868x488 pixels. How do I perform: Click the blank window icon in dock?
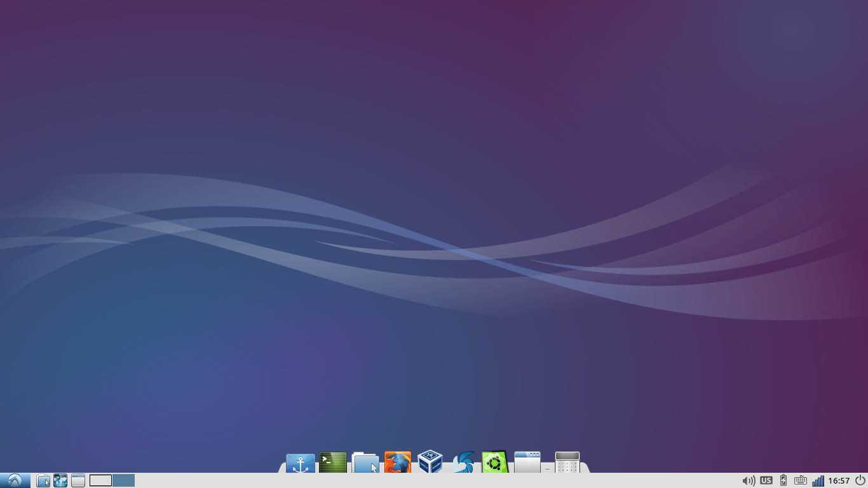pos(527,462)
